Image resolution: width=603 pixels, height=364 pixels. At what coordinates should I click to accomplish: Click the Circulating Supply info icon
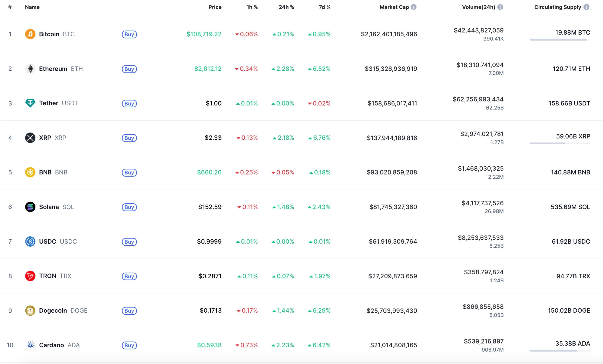(586, 7)
